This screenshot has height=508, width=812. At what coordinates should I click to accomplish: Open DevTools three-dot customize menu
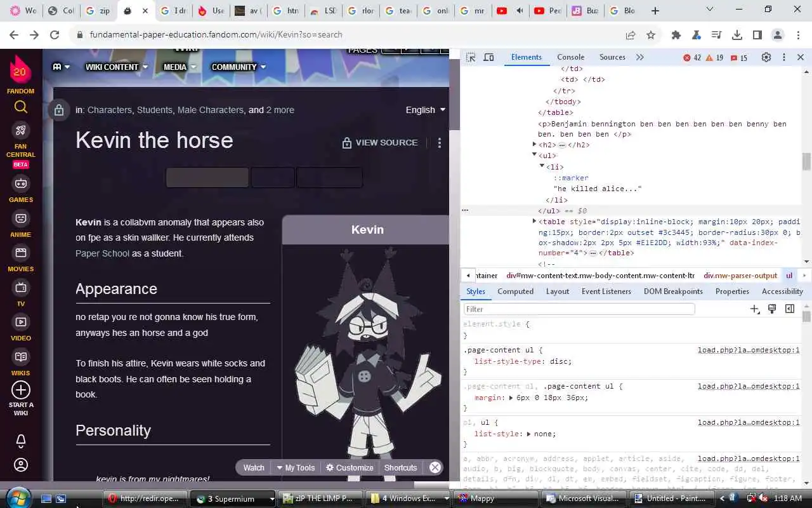point(784,57)
